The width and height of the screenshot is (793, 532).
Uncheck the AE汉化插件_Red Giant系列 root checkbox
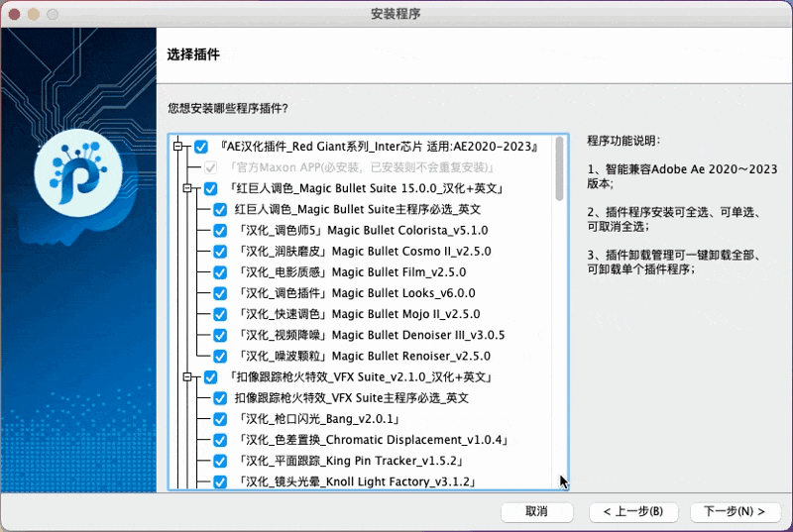[201, 147]
